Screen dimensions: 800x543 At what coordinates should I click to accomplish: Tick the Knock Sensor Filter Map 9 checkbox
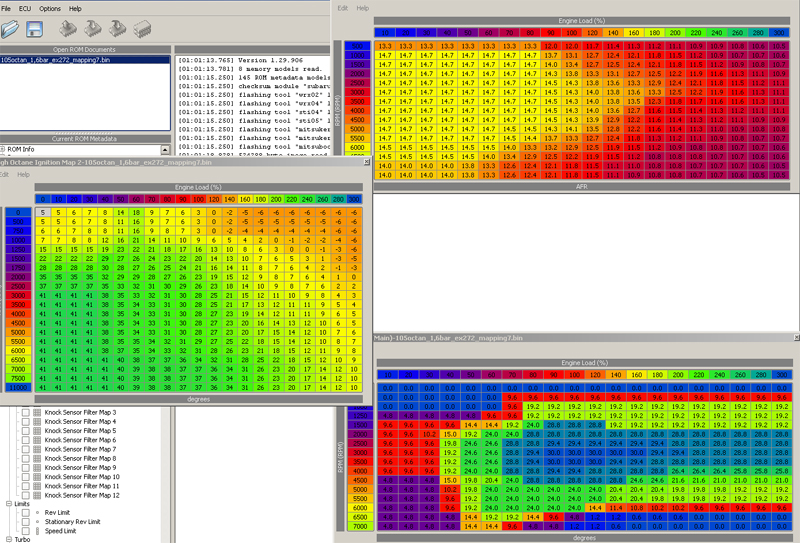pyautogui.click(x=26, y=467)
